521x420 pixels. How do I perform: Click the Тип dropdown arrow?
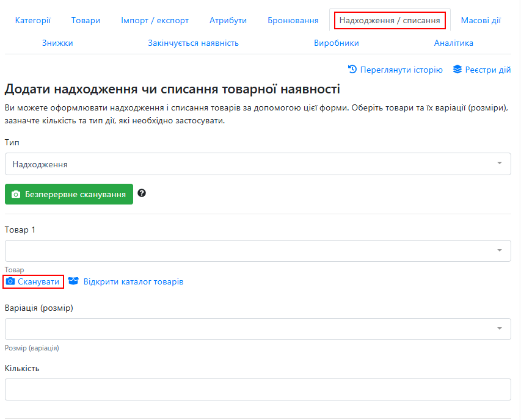(500, 163)
